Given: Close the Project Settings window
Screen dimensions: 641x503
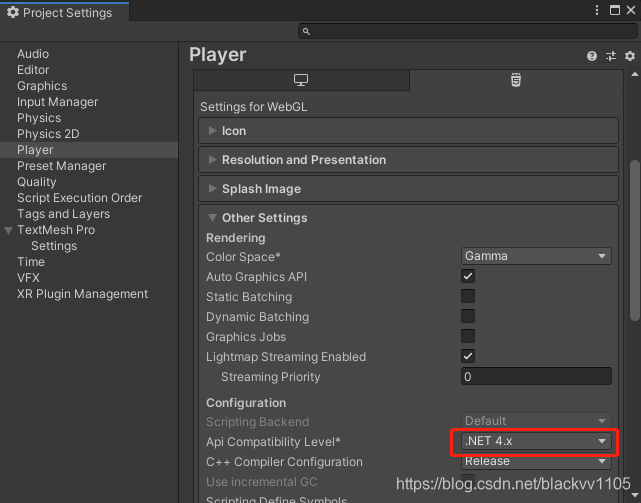Looking at the screenshot, I should pyautogui.click(x=631, y=10).
